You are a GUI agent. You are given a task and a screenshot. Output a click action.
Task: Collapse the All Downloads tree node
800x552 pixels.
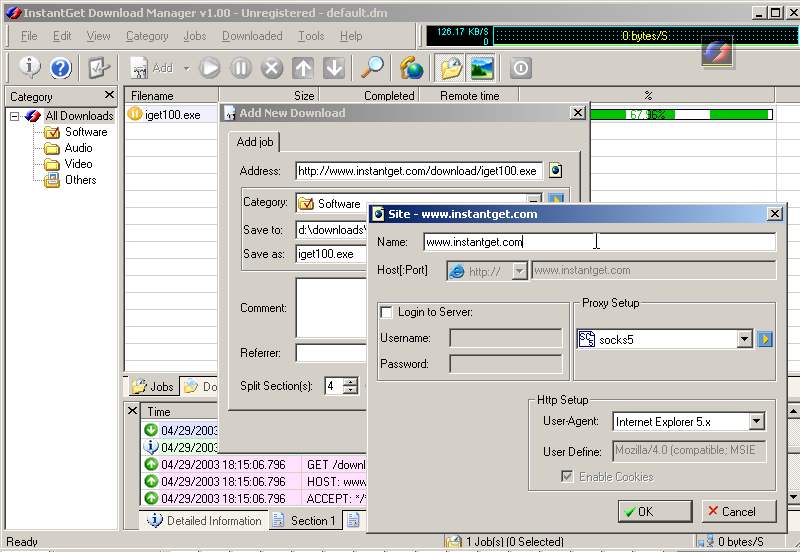click(x=14, y=116)
